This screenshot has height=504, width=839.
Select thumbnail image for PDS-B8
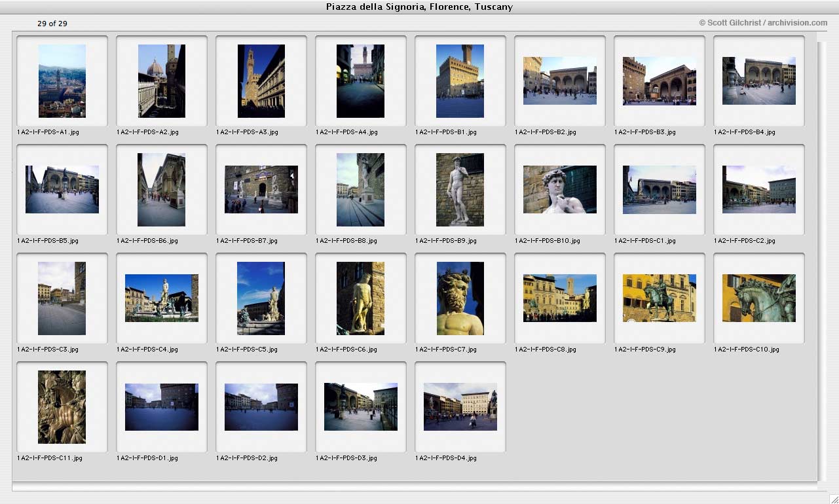[x=361, y=190]
